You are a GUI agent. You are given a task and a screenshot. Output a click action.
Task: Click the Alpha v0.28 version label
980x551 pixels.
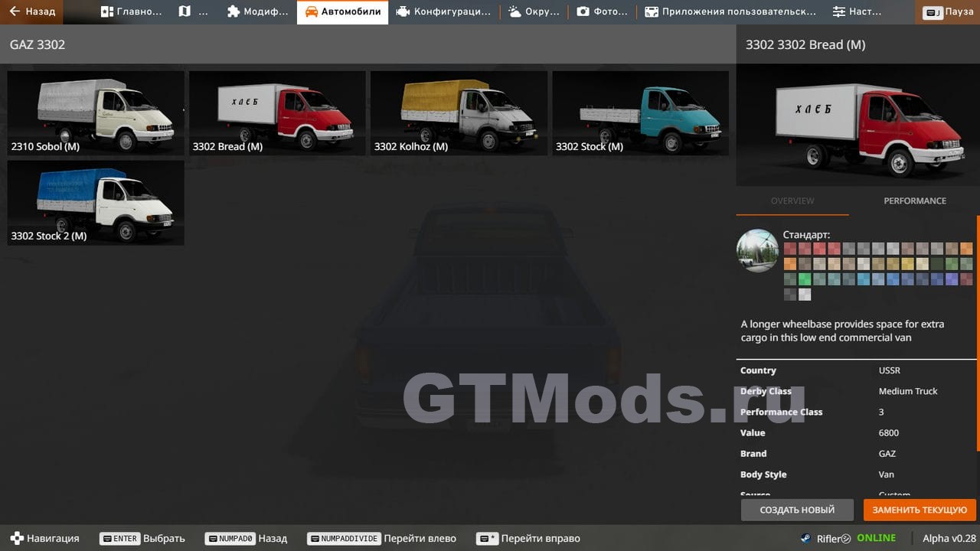(x=949, y=538)
